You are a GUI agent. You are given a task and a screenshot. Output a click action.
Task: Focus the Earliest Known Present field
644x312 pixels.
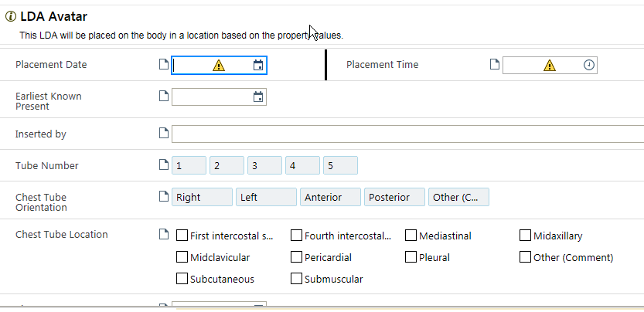pyautogui.click(x=219, y=97)
